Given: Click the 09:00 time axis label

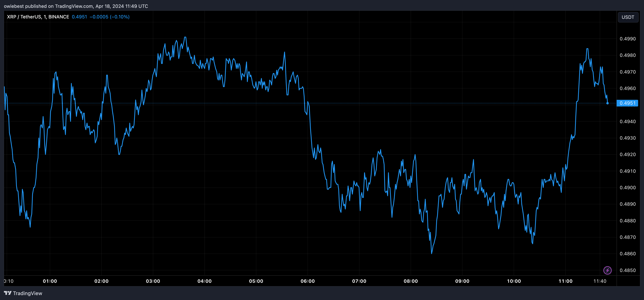Looking at the screenshot, I should (462, 281).
